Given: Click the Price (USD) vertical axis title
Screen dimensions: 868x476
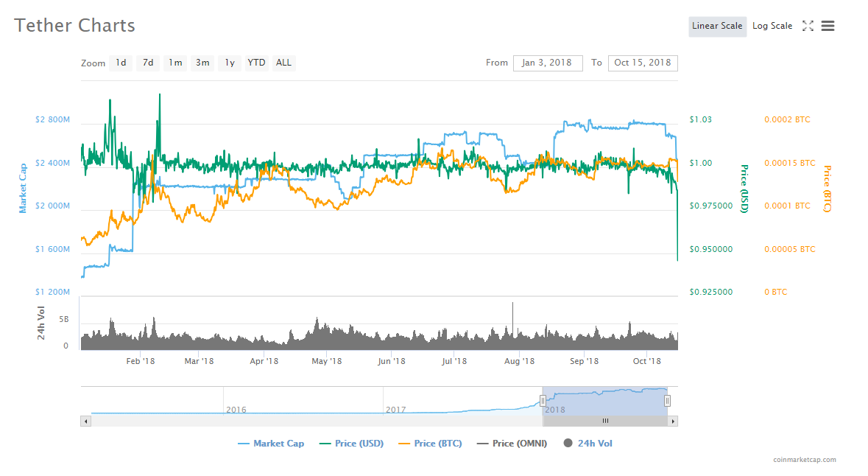Looking at the screenshot, I should pos(744,189).
